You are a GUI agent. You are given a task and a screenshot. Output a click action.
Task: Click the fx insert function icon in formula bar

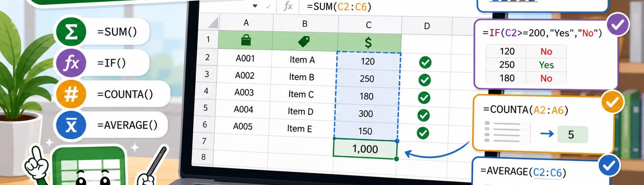tap(288, 6)
